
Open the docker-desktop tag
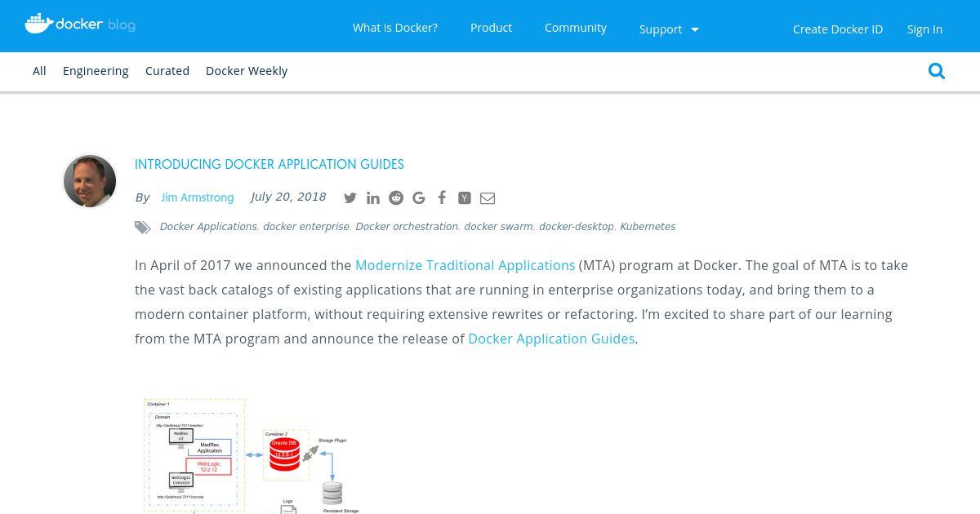coord(577,227)
